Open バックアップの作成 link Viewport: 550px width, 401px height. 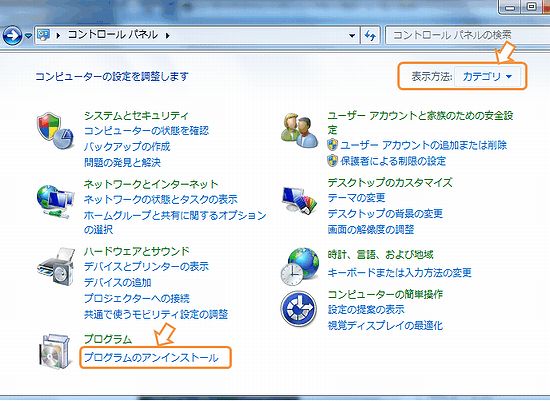(x=127, y=146)
